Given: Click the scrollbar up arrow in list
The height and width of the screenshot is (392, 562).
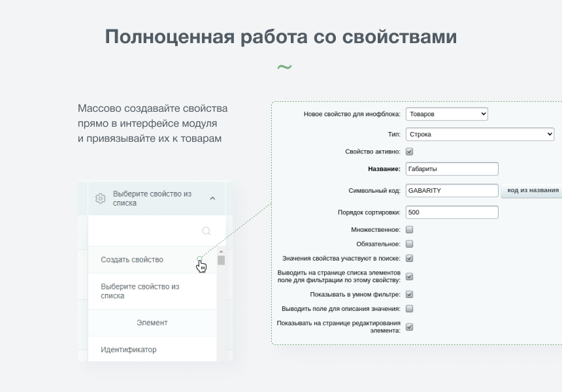Looking at the screenshot, I should tap(221, 252).
